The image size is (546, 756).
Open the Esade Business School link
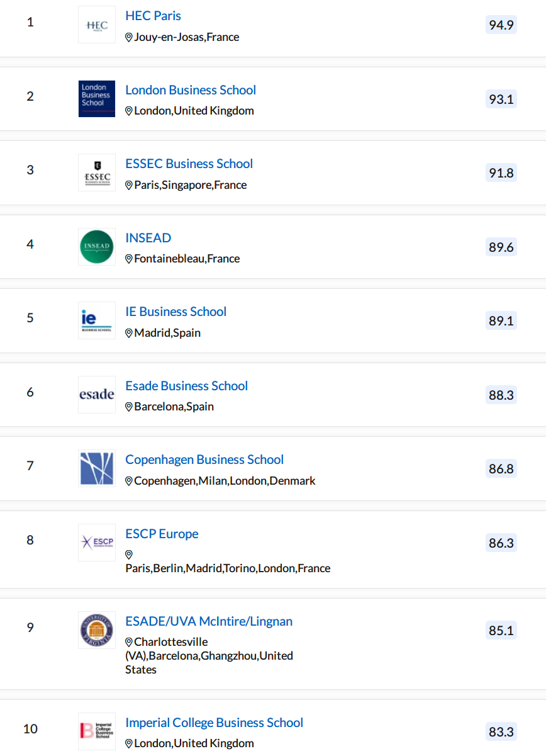pyautogui.click(x=187, y=386)
